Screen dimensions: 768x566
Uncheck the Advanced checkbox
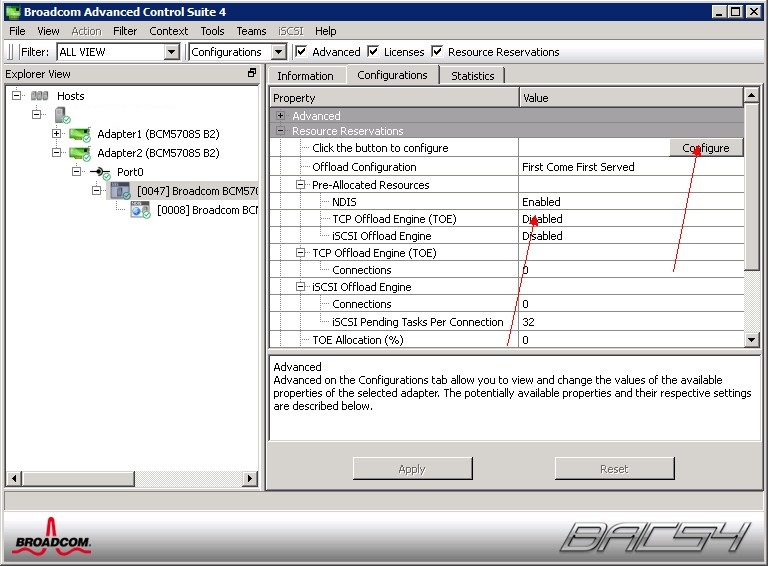coord(301,52)
